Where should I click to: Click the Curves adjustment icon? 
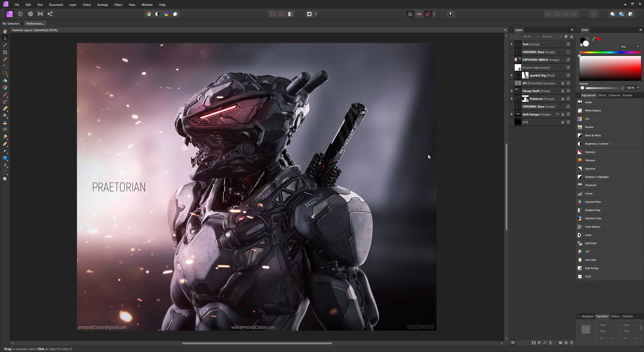click(x=580, y=193)
